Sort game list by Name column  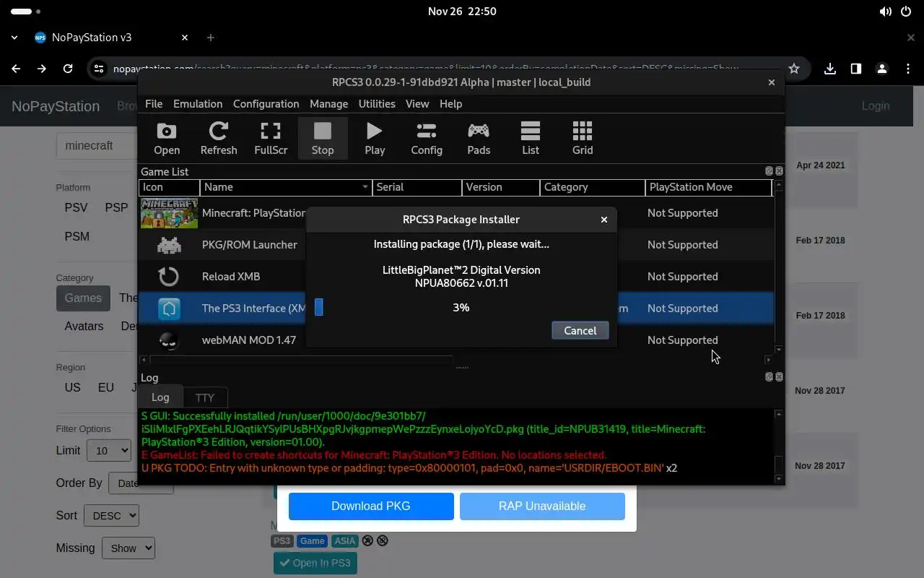click(286, 187)
